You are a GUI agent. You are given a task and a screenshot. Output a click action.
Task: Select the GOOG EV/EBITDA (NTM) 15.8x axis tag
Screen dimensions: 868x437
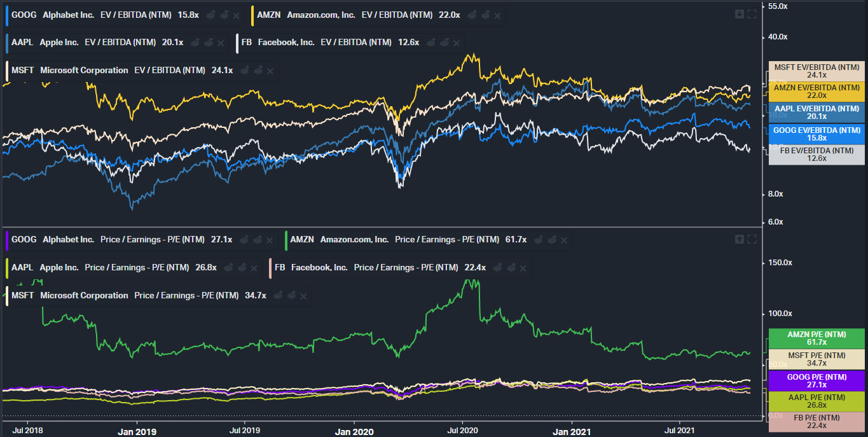(x=816, y=134)
